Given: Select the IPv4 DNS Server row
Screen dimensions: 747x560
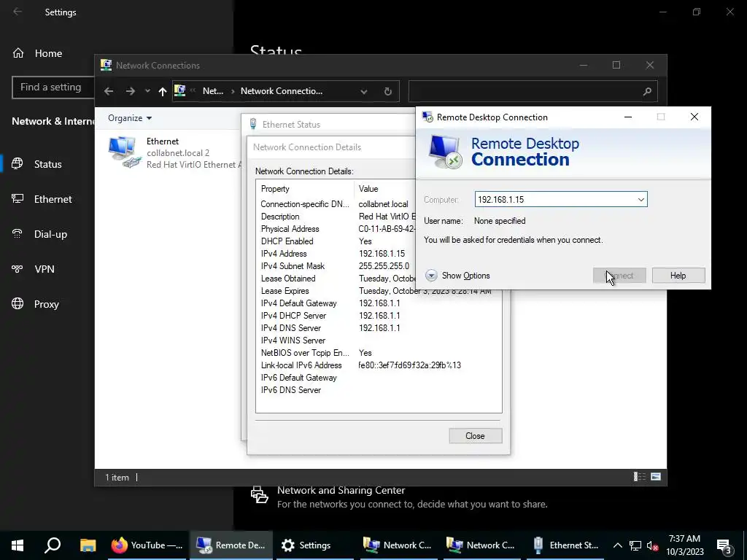Looking at the screenshot, I should point(379,328).
